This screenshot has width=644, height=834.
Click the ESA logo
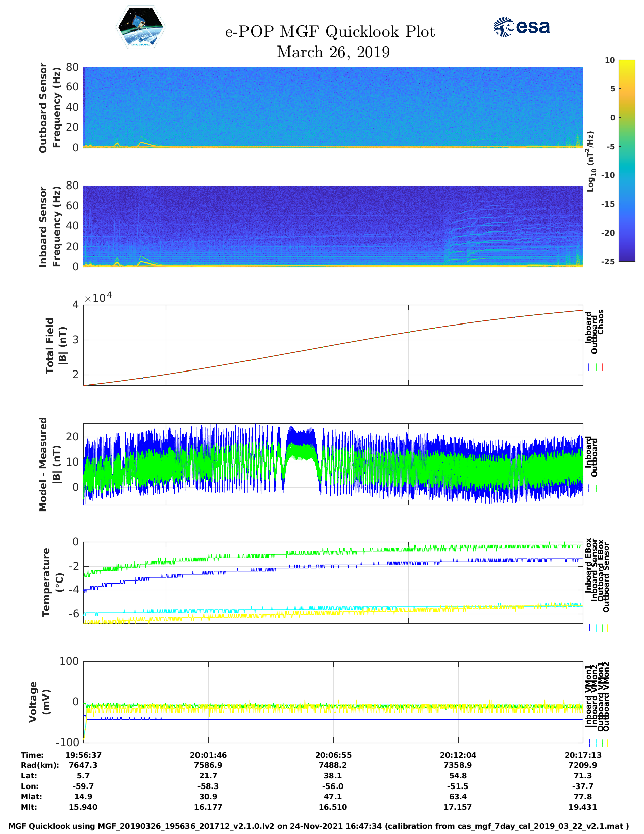[x=521, y=27]
